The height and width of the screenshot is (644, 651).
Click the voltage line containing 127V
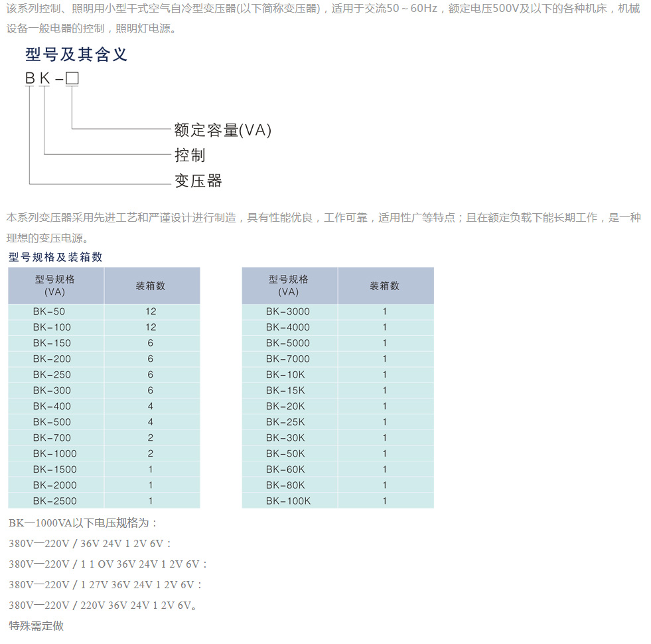coord(105,585)
